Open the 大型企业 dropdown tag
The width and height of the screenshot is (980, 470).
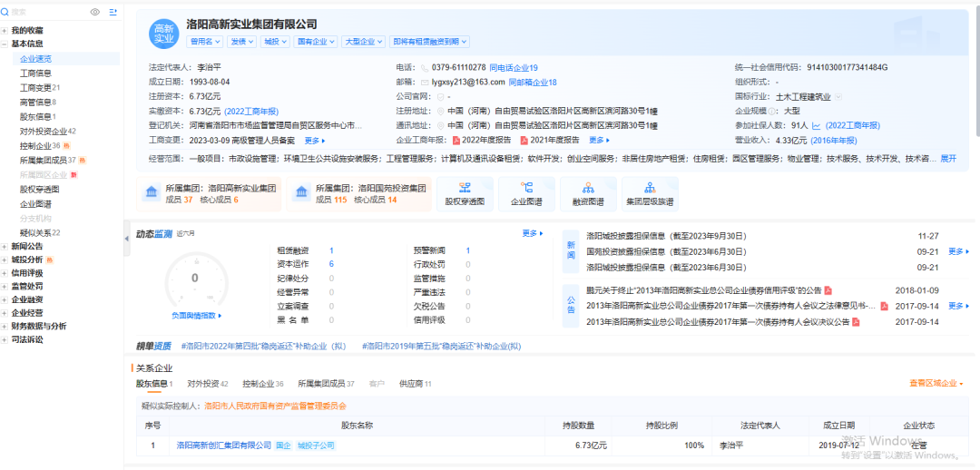[x=363, y=42]
